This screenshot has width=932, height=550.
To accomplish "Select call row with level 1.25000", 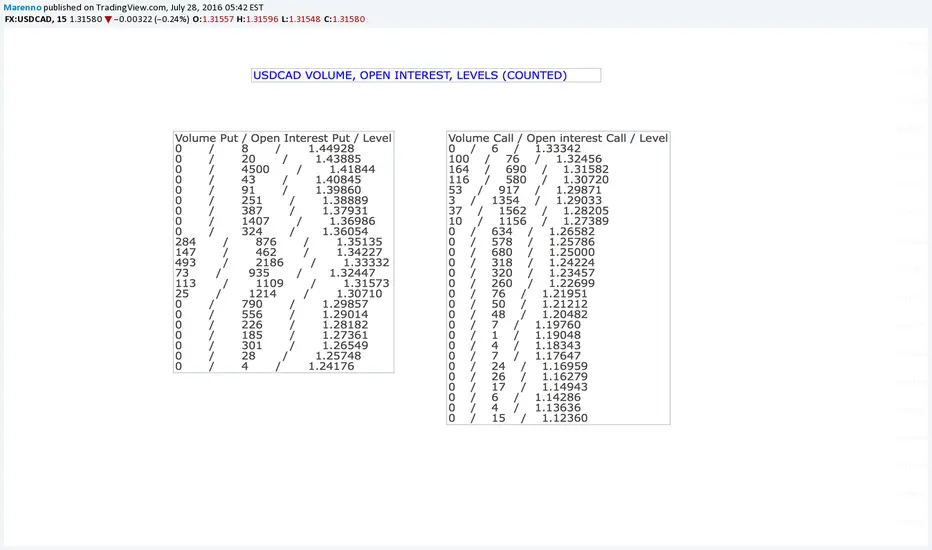I will pos(522,252).
